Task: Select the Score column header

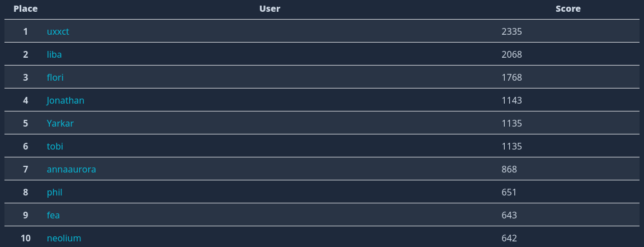Action: coord(568,8)
